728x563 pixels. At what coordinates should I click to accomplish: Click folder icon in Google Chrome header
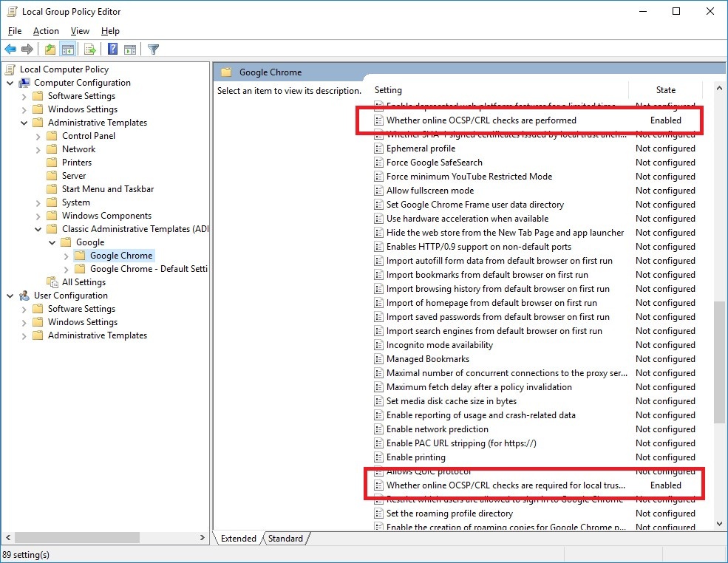[227, 72]
